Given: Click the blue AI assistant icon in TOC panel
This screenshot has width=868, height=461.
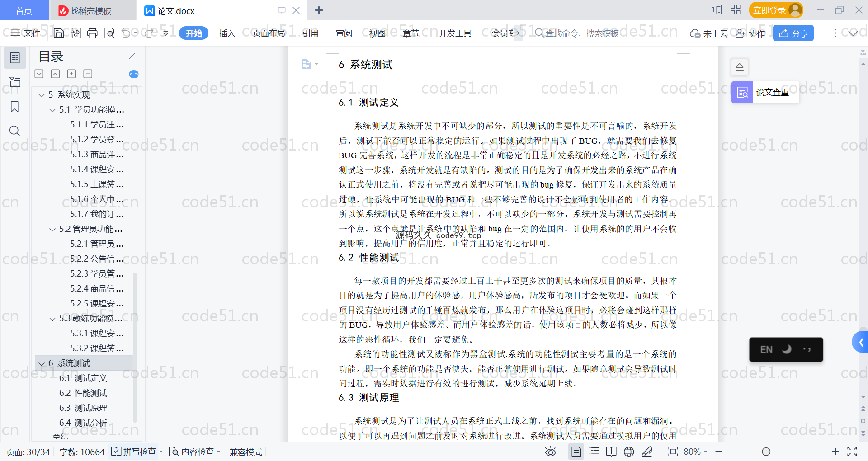Looking at the screenshot, I should [x=134, y=74].
